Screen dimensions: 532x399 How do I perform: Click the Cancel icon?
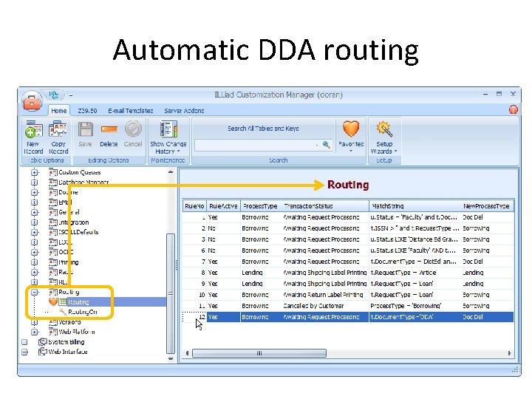133,129
